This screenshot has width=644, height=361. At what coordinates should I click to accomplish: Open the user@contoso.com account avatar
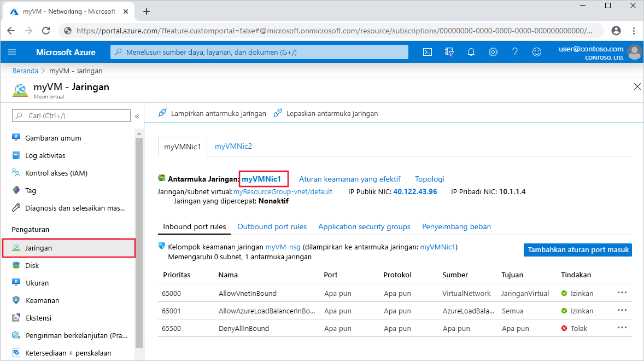634,52
